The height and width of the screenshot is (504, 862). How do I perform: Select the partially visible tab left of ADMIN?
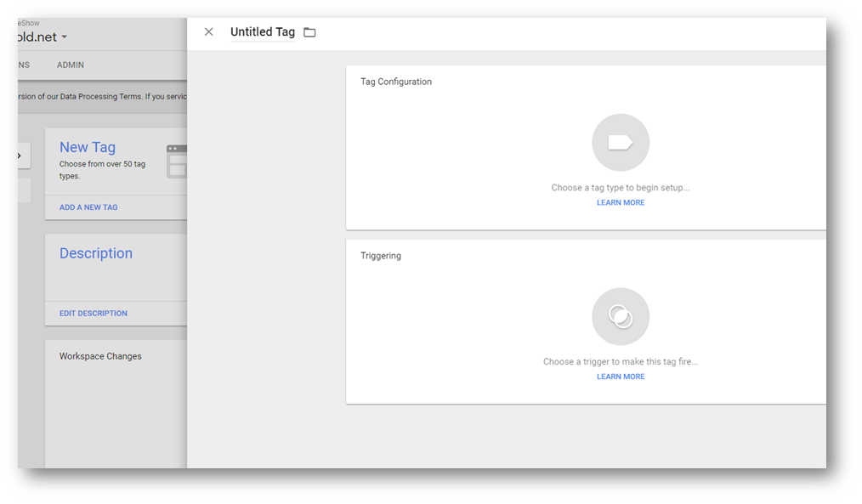pos(23,65)
